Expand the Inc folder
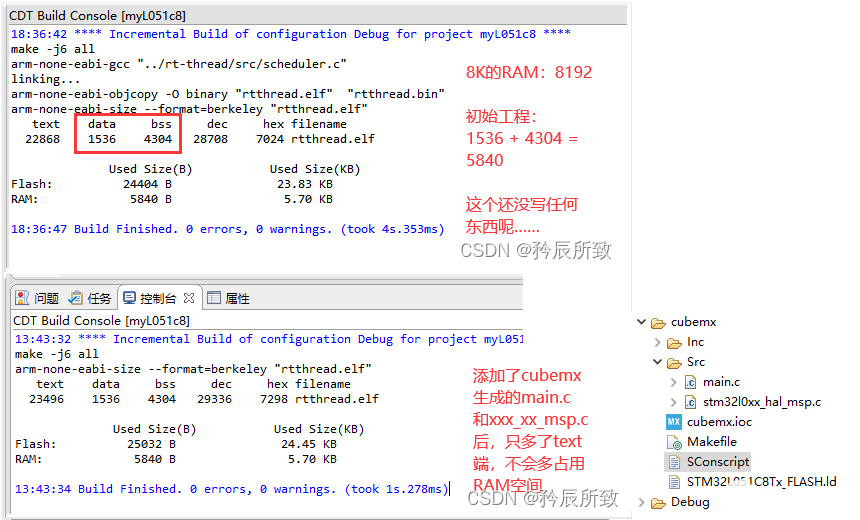 point(658,342)
